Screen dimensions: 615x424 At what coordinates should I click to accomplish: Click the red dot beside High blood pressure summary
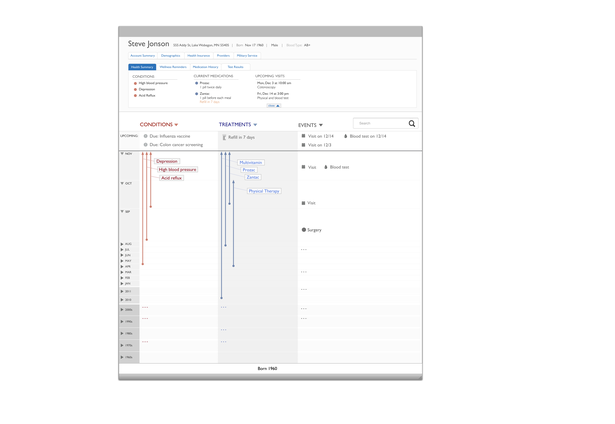[135, 83]
